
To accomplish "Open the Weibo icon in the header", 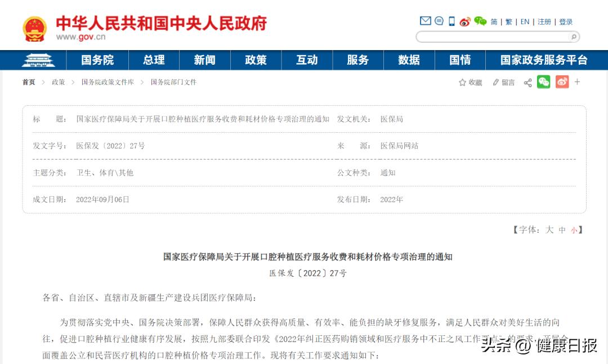I will tap(464, 21).
